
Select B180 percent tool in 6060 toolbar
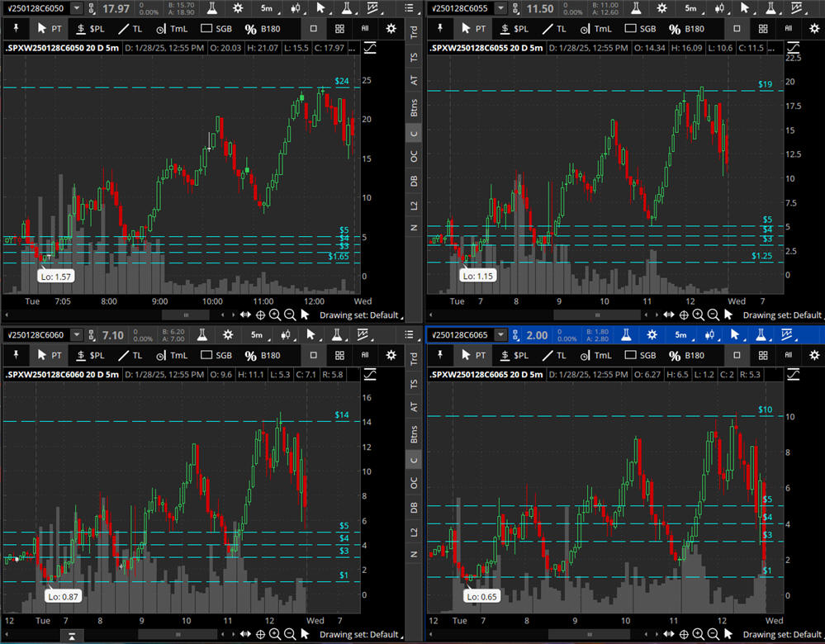click(x=263, y=355)
